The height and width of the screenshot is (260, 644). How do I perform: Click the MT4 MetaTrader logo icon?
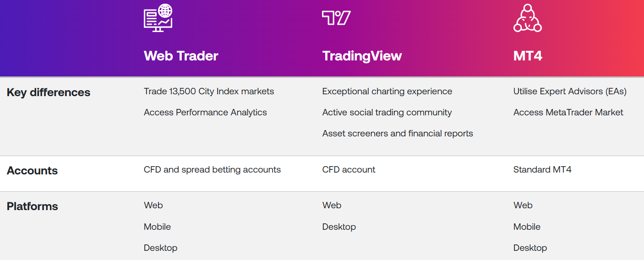[527, 18]
